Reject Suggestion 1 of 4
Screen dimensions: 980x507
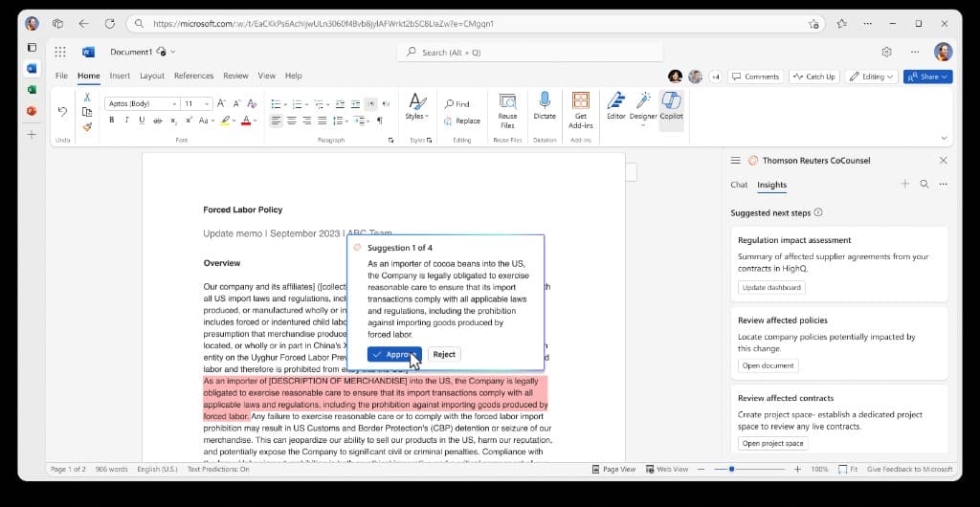coord(444,354)
